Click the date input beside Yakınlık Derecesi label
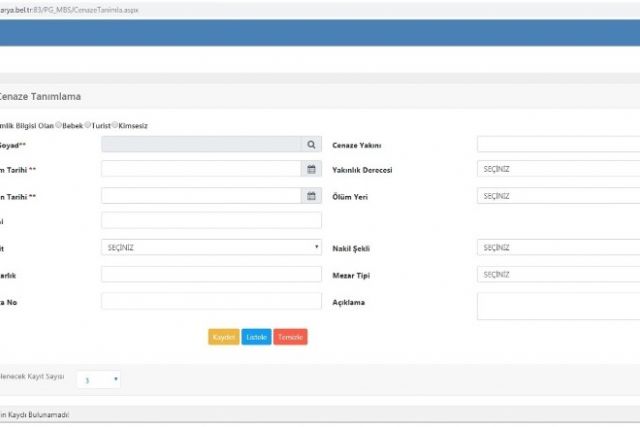This screenshot has width=640, height=427. point(201,169)
